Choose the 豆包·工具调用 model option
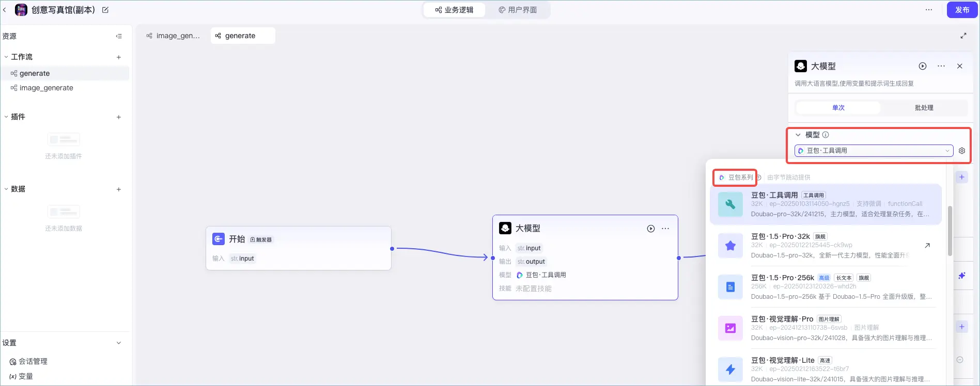The height and width of the screenshot is (386, 980). tap(826, 204)
